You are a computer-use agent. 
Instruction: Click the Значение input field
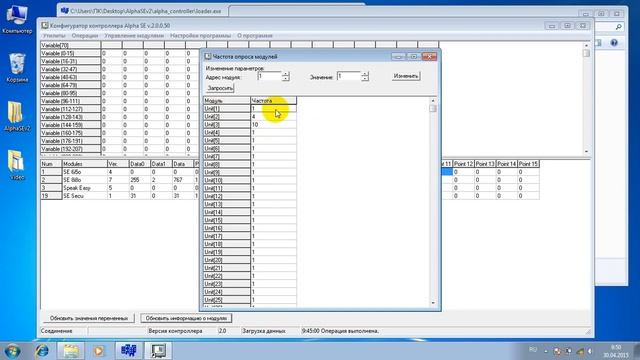(x=349, y=76)
